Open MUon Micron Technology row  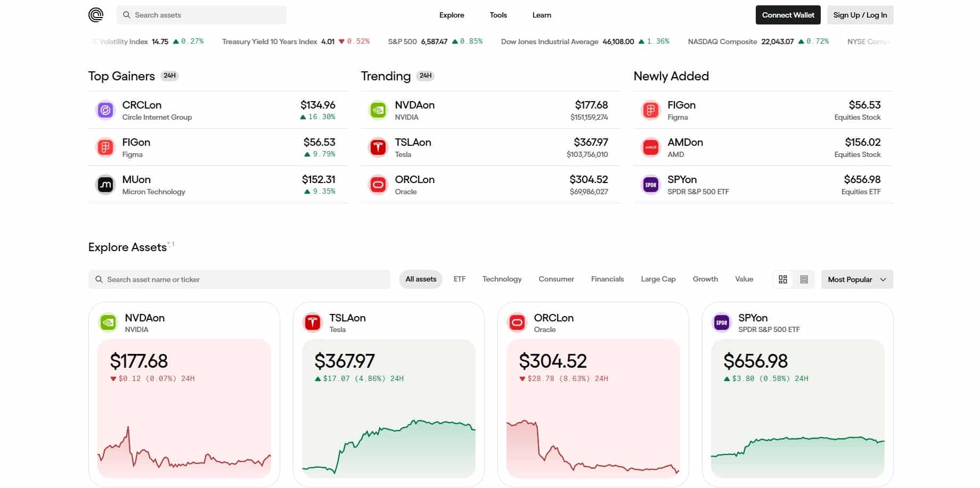[218, 185]
